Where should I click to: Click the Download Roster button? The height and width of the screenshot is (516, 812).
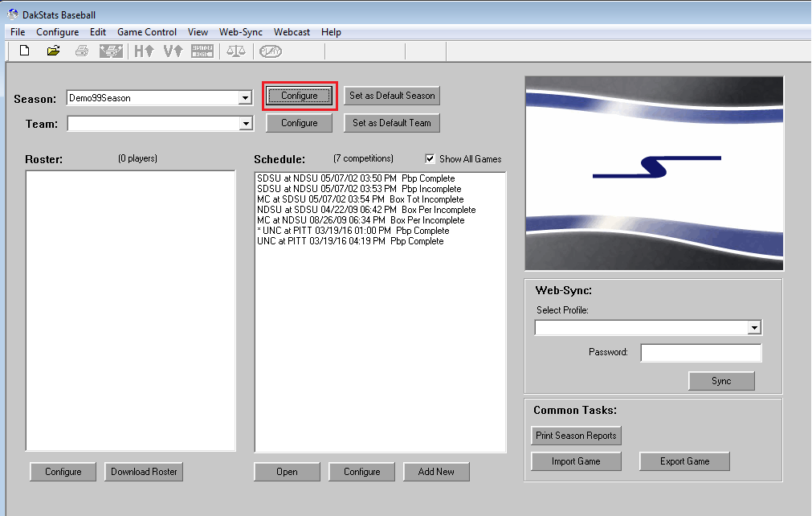pyautogui.click(x=143, y=472)
